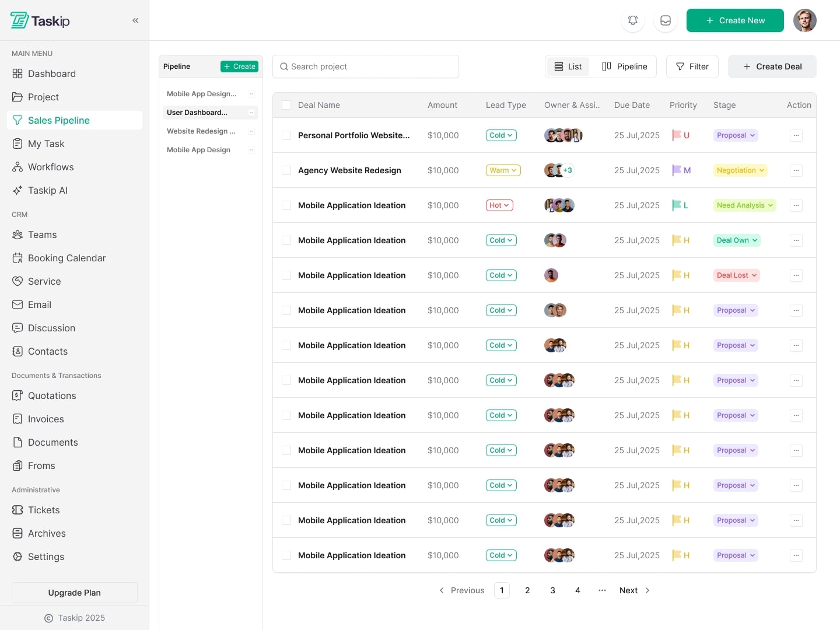This screenshot has height=630, width=840.
Task: Open the Filter panel
Action: 692,66
